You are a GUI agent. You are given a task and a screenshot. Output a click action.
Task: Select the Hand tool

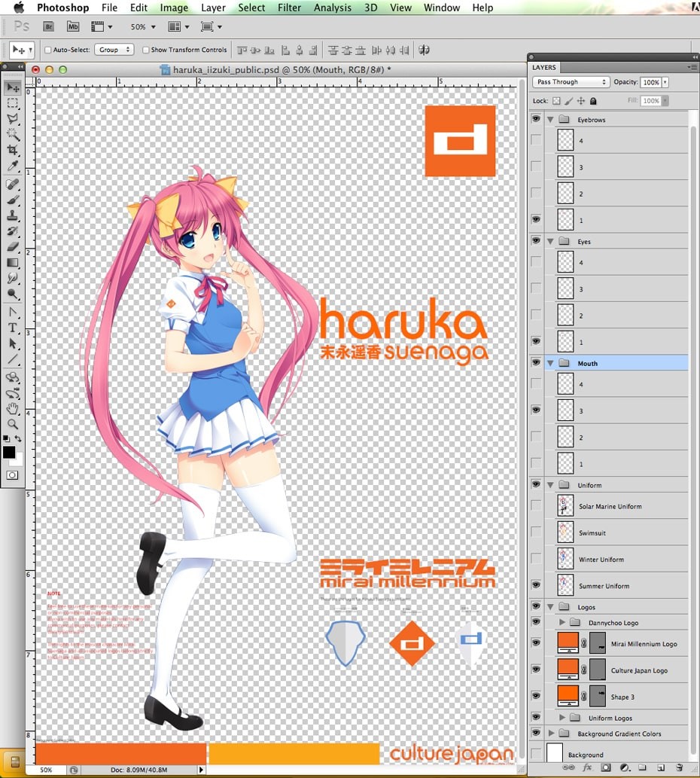pyautogui.click(x=13, y=409)
